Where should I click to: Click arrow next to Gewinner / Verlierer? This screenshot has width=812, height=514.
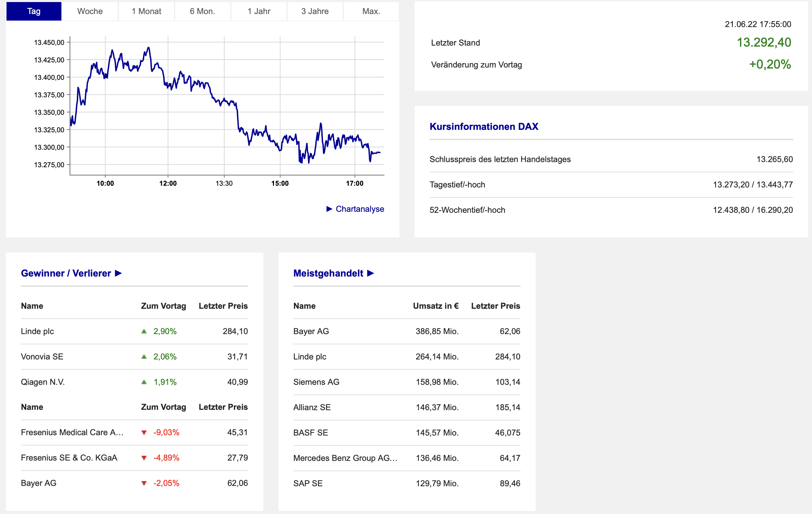click(x=119, y=273)
